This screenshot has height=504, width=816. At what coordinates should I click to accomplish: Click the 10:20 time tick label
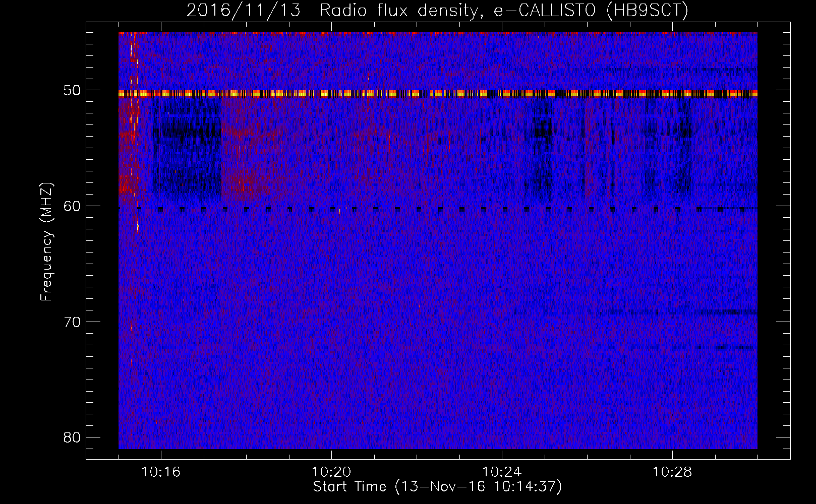coord(331,472)
